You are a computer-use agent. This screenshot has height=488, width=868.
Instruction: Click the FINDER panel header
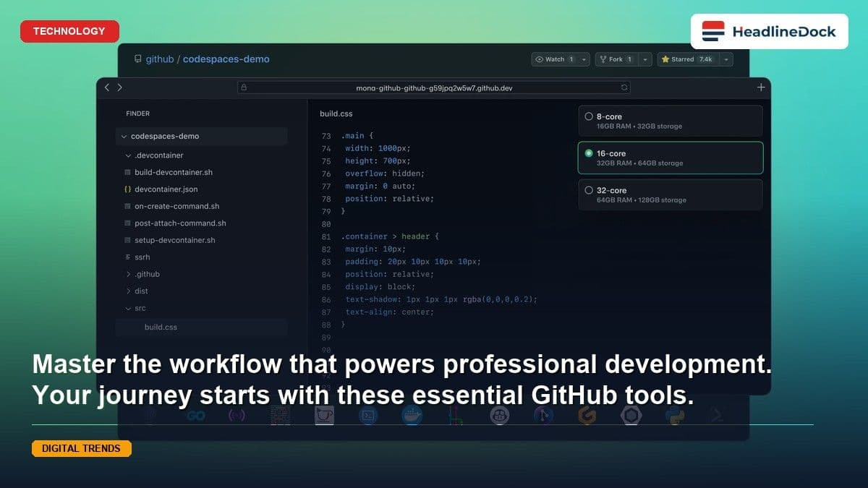tap(138, 114)
